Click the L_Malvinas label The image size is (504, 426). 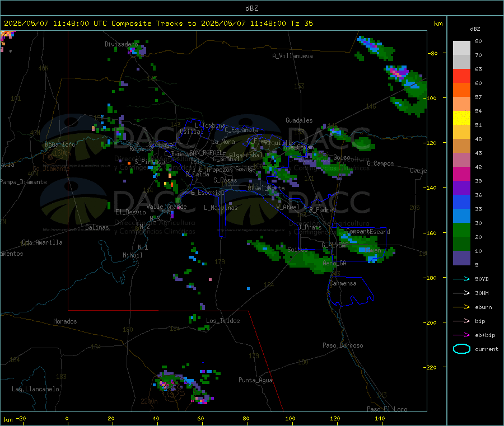221,208
